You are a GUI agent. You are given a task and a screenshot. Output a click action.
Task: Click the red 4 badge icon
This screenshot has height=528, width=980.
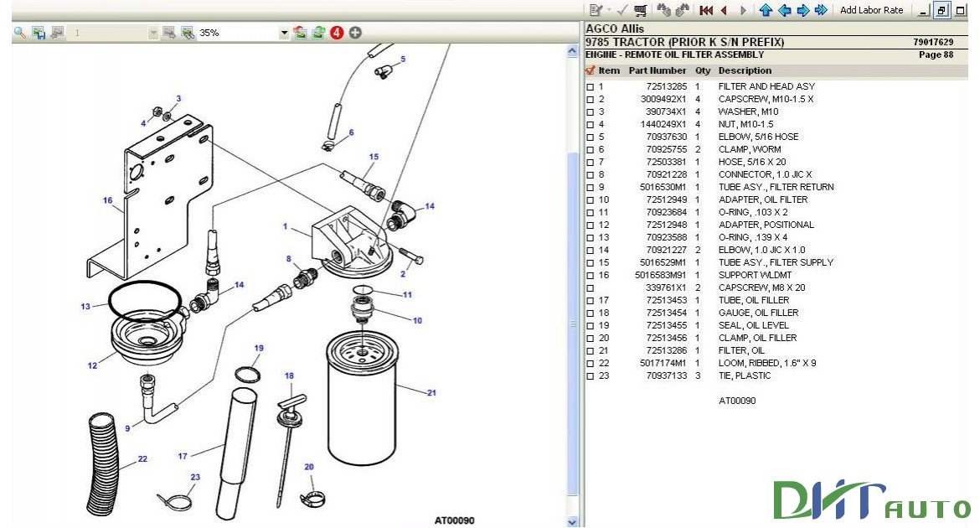point(335,34)
